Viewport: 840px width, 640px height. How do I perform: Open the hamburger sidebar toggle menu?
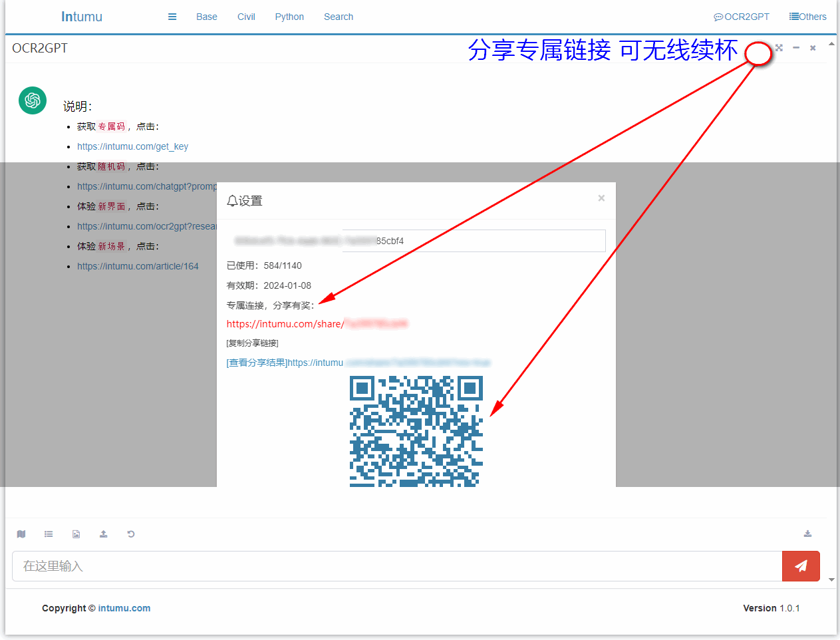click(x=172, y=17)
